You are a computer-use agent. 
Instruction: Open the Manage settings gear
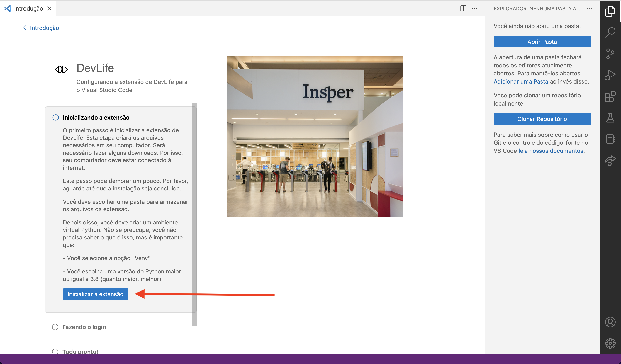[610, 343]
